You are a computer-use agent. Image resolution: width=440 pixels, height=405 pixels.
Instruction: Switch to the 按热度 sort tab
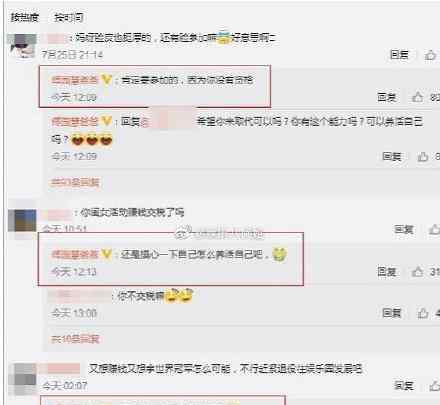point(25,17)
